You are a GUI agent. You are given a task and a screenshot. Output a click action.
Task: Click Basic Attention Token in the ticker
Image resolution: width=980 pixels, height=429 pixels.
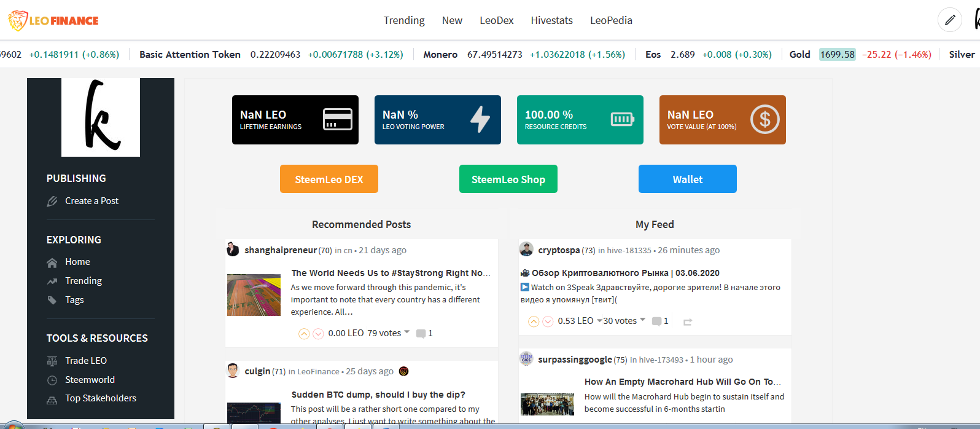click(190, 54)
